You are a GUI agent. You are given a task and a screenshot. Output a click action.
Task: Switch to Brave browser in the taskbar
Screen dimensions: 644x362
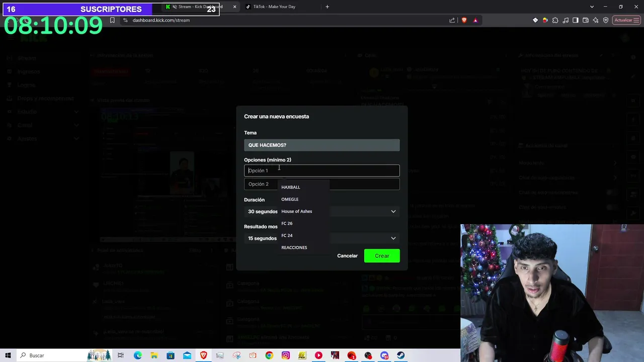click(203, 355)
